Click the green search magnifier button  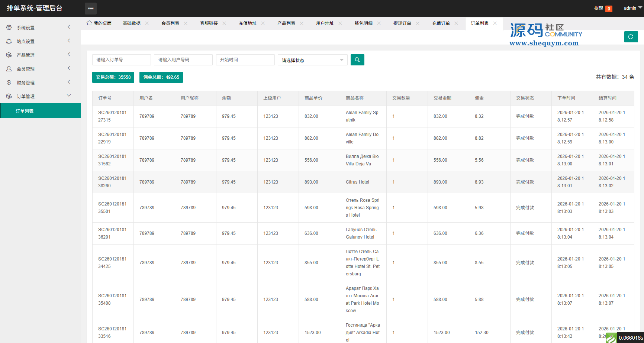click(x=357, y=60)
